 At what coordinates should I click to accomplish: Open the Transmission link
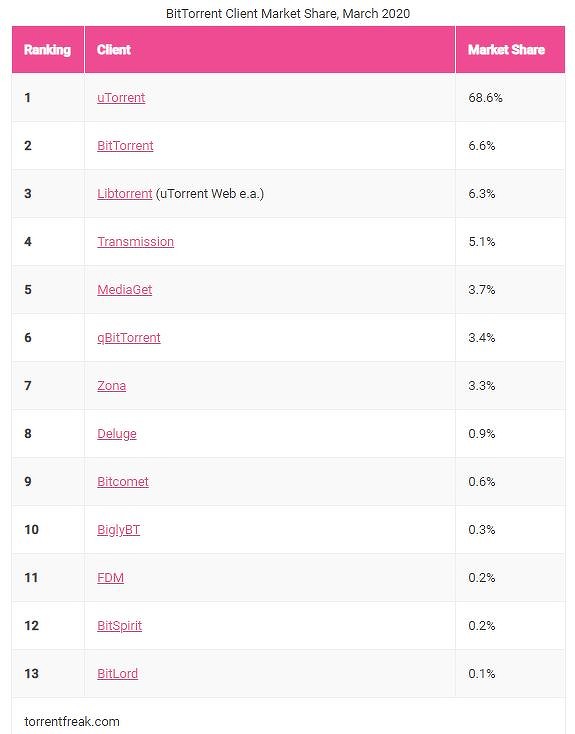point(135,242)
